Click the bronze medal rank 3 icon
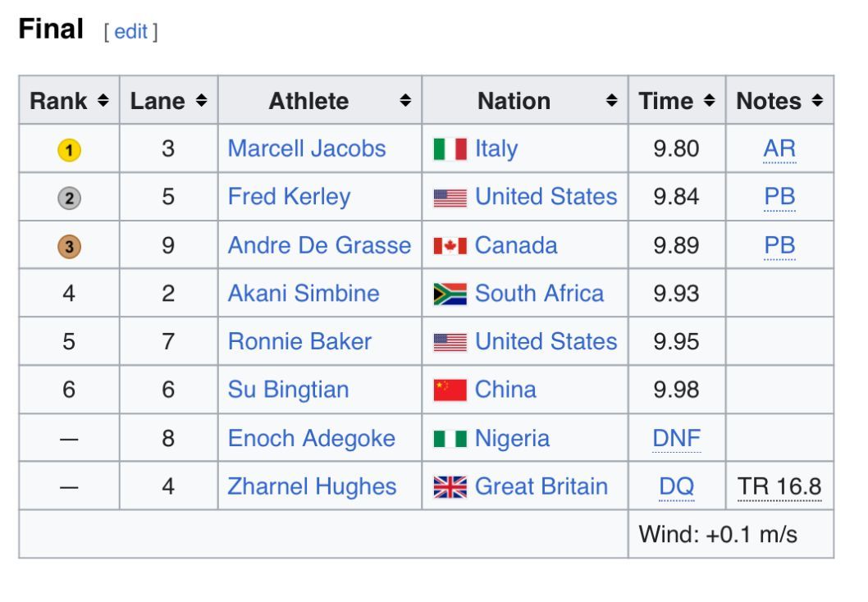868x602 pixels. click(69, 246)
